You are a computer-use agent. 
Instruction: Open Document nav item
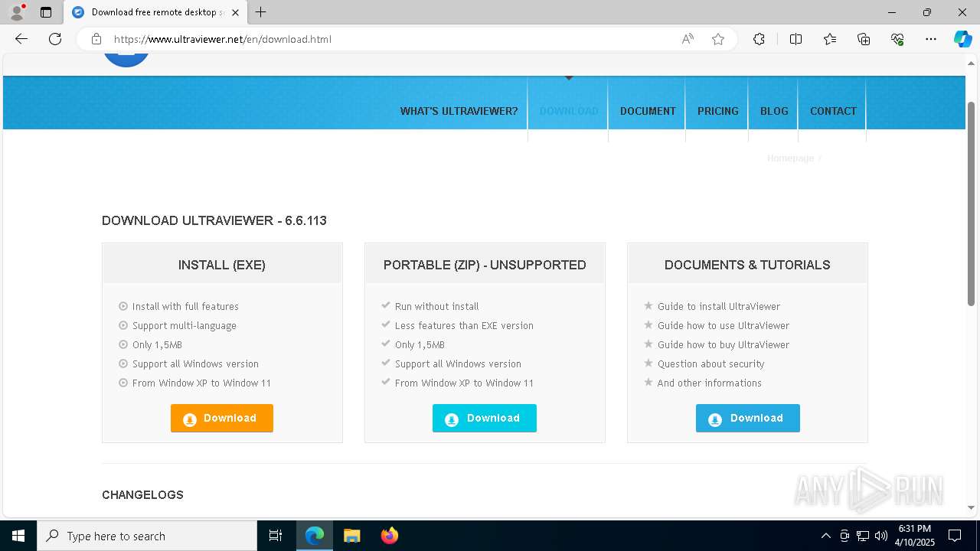click(x=648, y=111)
